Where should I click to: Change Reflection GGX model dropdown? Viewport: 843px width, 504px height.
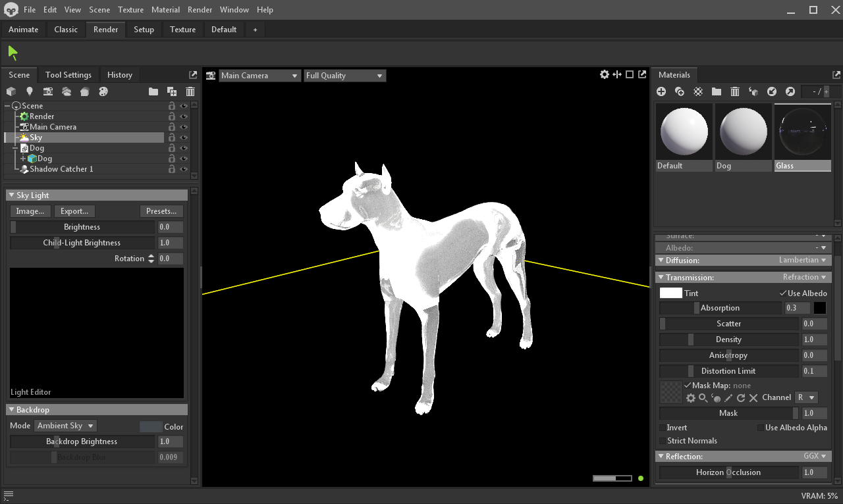[815, 457]
